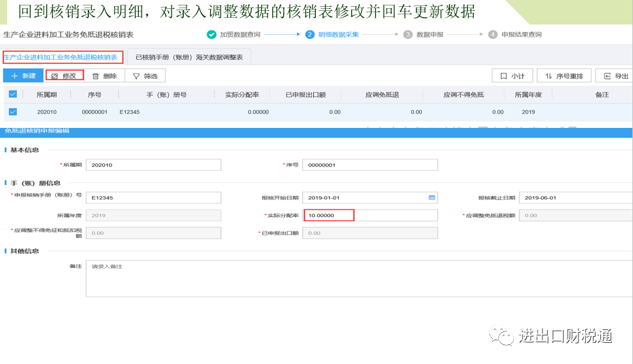Click the 序号重排 reorder button
The image size is (633, 364).
click(x=564, y=76)
